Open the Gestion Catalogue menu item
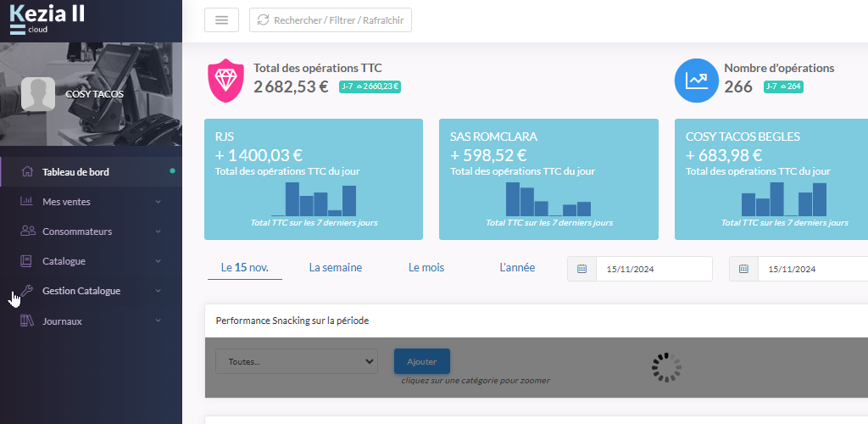868x424 pixels. 92,291
